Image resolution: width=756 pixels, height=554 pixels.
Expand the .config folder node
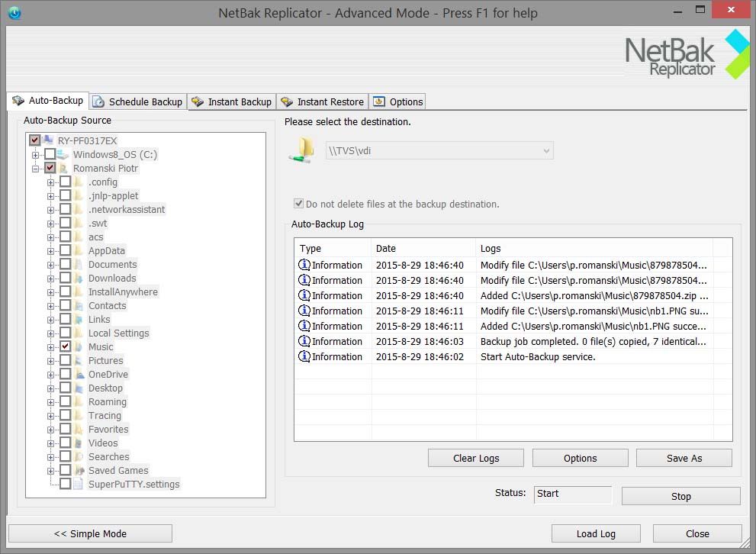[50, 182]
